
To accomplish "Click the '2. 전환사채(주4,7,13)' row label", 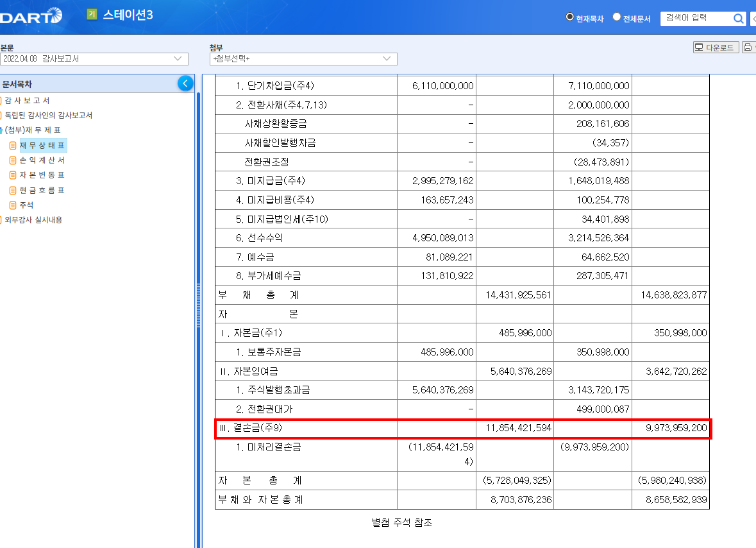I will click(x=281, y=105).
